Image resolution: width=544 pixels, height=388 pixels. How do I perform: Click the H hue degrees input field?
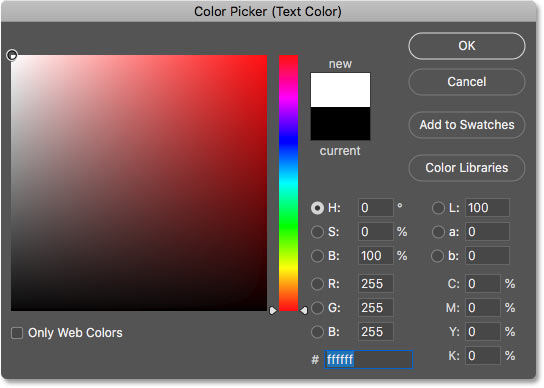pyautogui.click(x=376, y=208)
